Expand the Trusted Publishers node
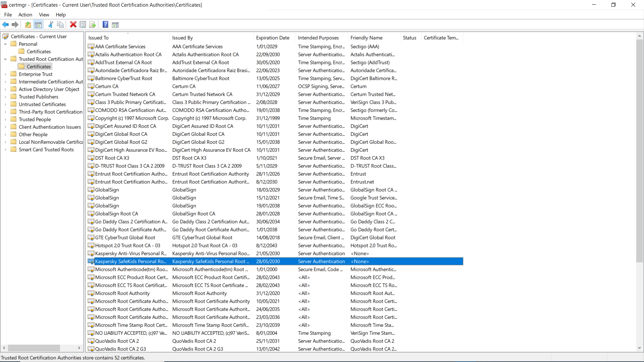This screenshot has width=644, height=362. click(x=5, y=97)
